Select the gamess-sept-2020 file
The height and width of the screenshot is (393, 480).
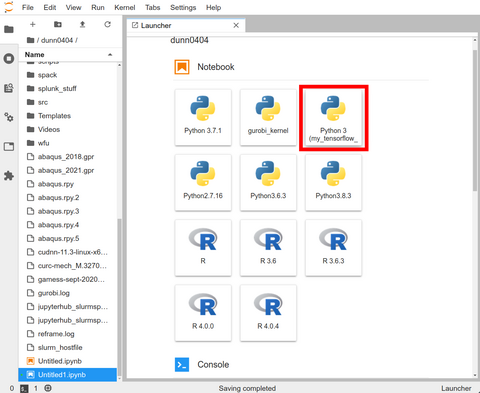point(68,279)
